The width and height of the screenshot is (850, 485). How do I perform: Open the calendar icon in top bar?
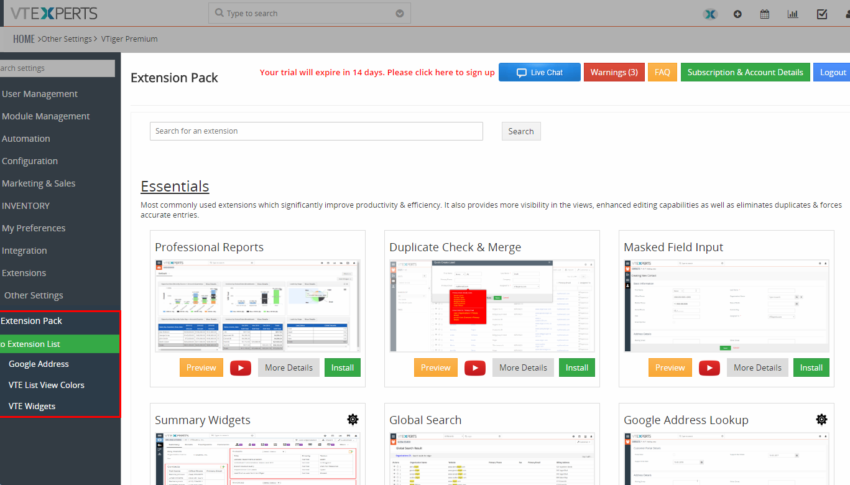(x=764, y=14)
